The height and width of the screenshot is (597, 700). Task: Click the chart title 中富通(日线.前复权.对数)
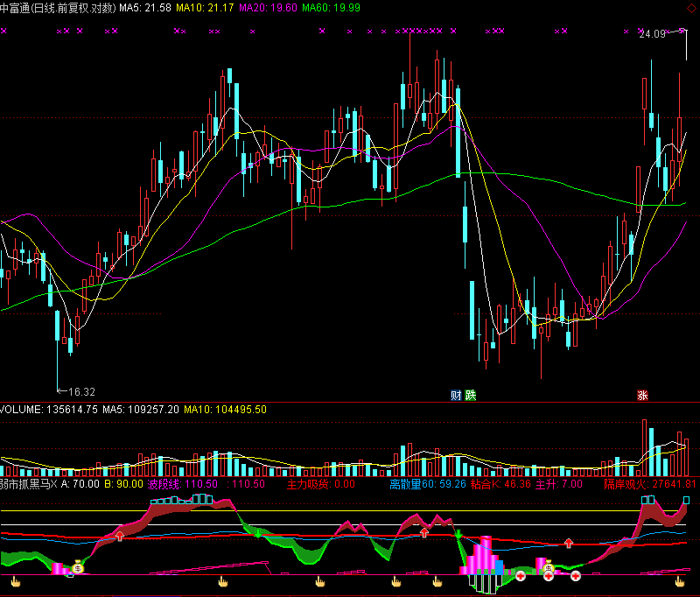point(58,8)
